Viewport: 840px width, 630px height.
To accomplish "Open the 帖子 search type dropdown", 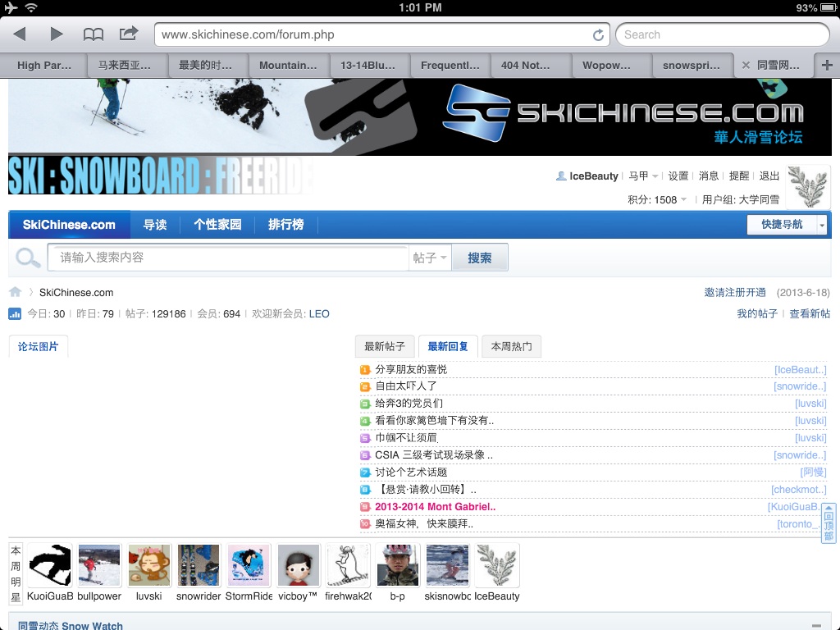I will pos(430,258).
